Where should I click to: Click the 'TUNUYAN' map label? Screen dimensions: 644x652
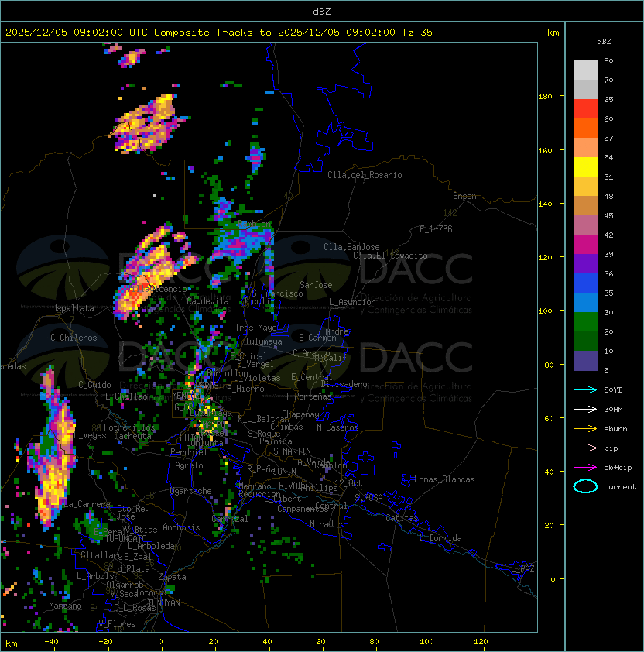[164, 603]
